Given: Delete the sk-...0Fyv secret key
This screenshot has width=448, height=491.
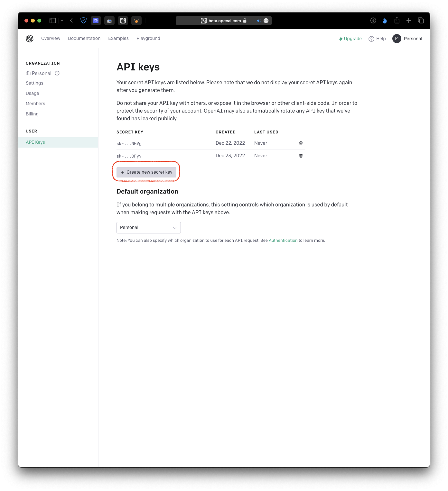Looking at the screenshot, I should pyautogui.click(x=301, y=156).
